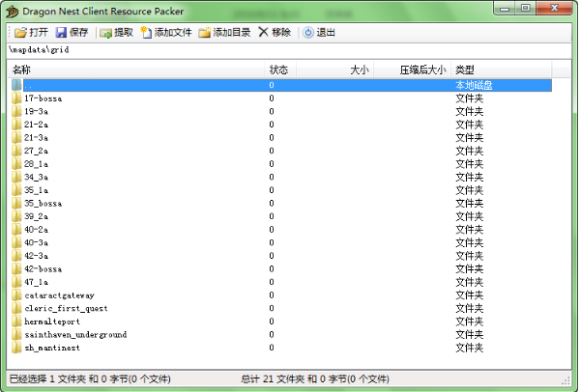The width and height of the screenshot is (580, 392).
Task: Select the 42-bossa folder name
Action: click(x=43, y=269)
